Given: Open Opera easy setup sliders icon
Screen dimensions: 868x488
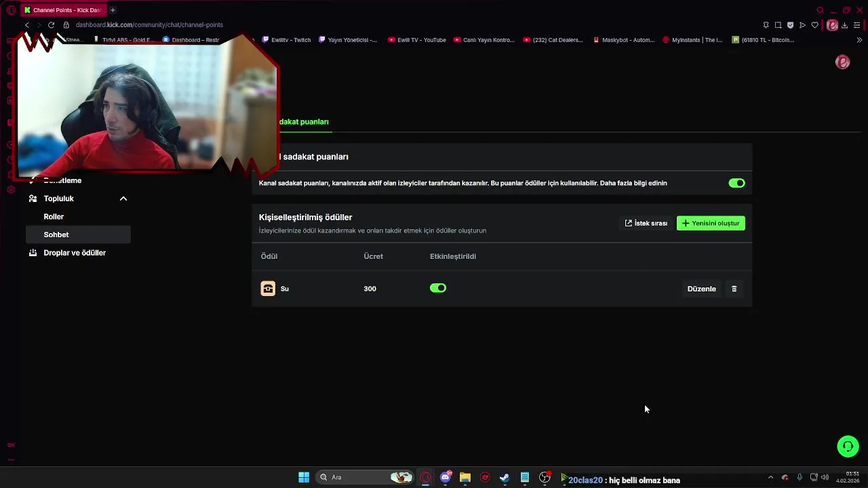Looking at the screenshot, I should point(856,25).
